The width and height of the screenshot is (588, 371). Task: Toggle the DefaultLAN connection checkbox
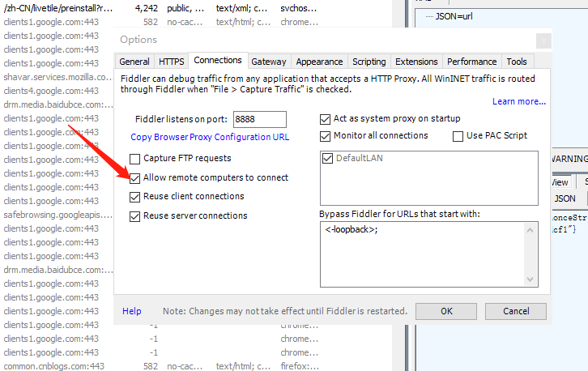tap(327, 158)
